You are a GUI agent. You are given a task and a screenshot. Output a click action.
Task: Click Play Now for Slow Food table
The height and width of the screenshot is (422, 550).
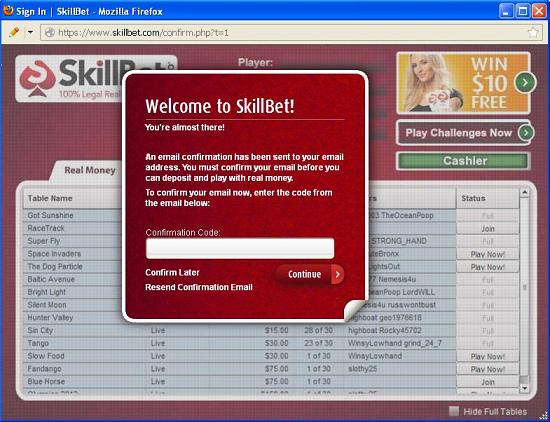point(488,356)
